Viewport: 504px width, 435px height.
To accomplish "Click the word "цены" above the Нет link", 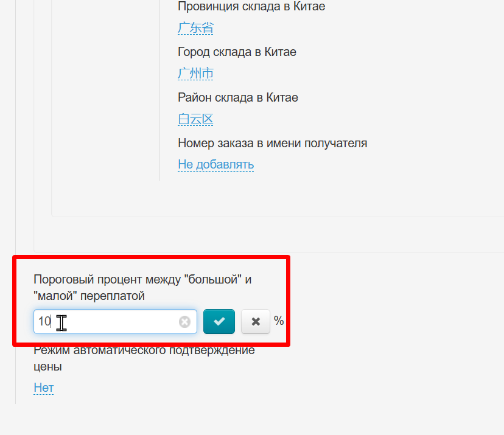I will (47, 366).
